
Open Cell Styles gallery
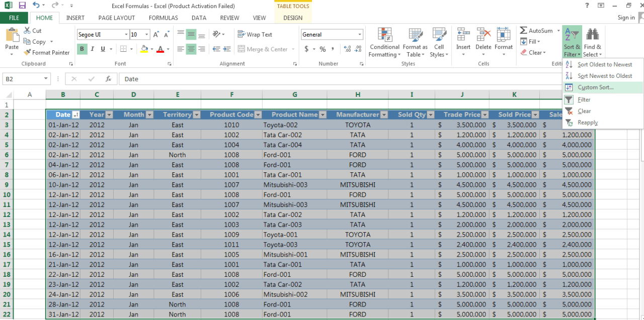439,42
